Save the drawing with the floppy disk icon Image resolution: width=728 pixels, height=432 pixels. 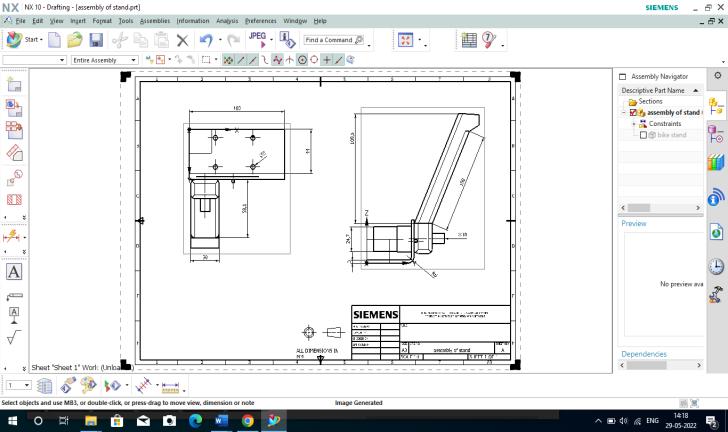96,40
